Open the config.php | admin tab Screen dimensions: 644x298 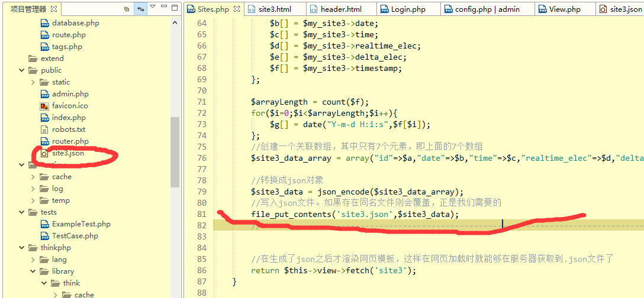click(487, 9)
